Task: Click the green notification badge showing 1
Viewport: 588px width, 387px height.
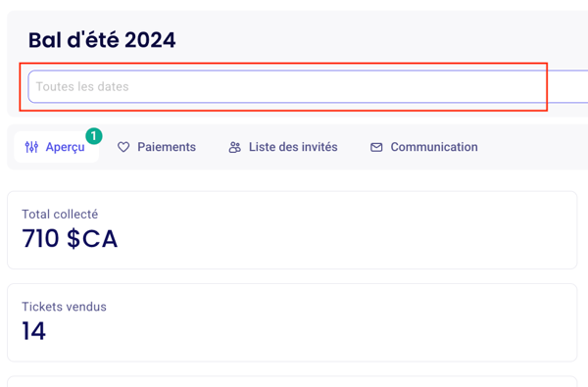Action: click(94, 136)
